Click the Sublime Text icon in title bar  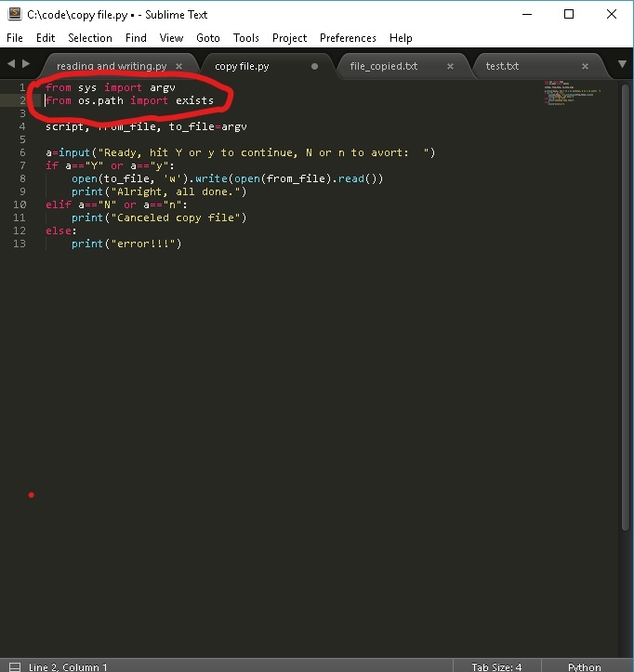[x=15, y=15]
